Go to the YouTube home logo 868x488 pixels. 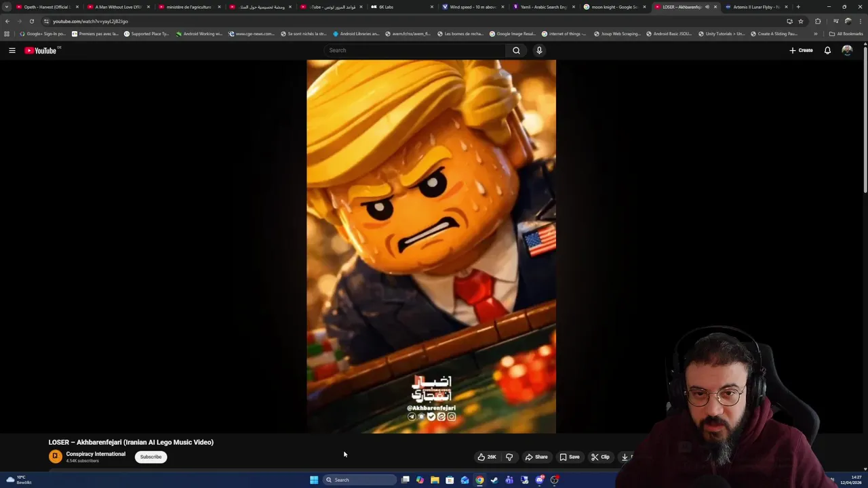point(42,50)
